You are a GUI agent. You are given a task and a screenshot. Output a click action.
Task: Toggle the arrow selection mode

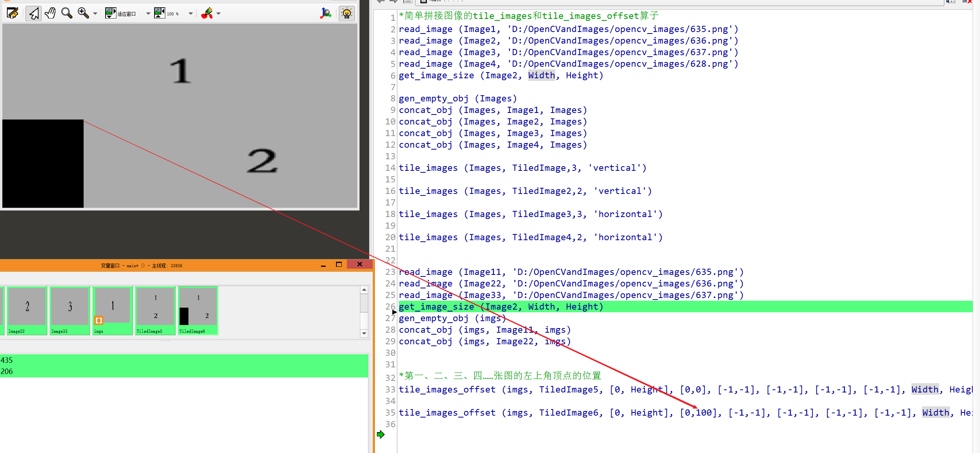(x=34, y=13)
